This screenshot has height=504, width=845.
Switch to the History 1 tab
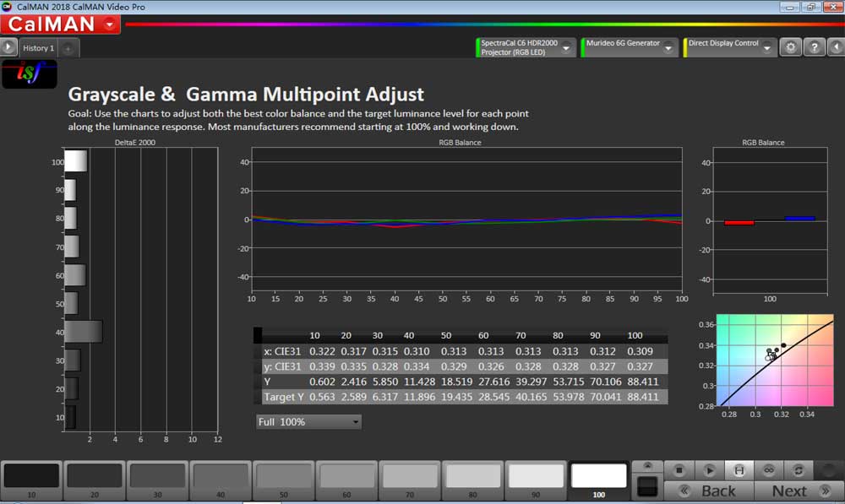tap(38, 48)
